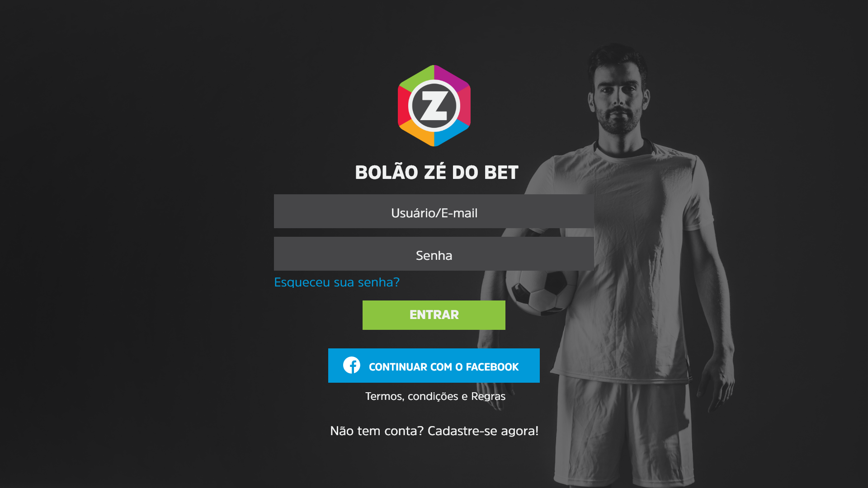Image resolution: width=868 pixels, height=488 pixels.
Task: Select "Continuar com o Facebook" button text
Action: (x=443, y=367)
